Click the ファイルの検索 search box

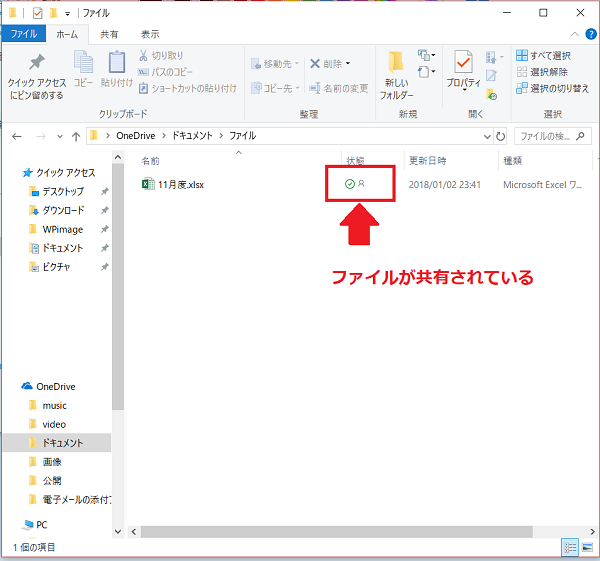(553, 136)
